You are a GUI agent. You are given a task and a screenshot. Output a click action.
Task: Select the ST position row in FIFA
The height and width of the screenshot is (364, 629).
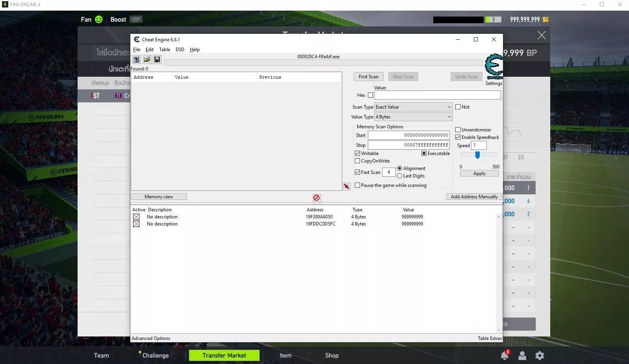pyautogui.click(x=104, y=96)
